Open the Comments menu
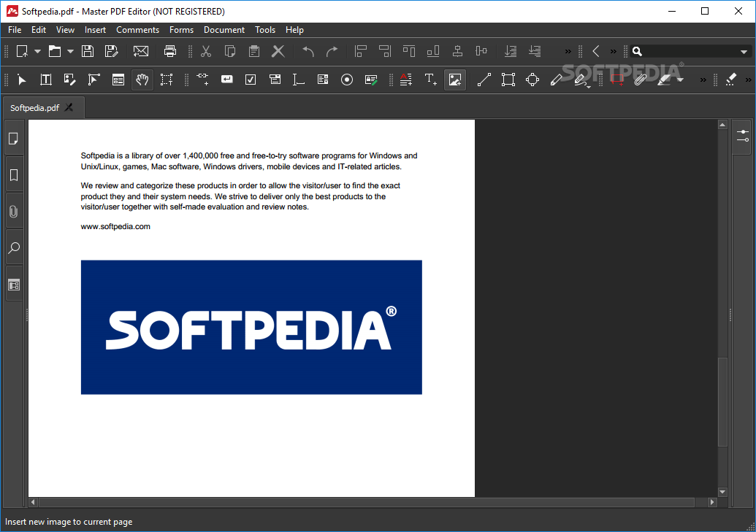 click(x=137, y=30)
